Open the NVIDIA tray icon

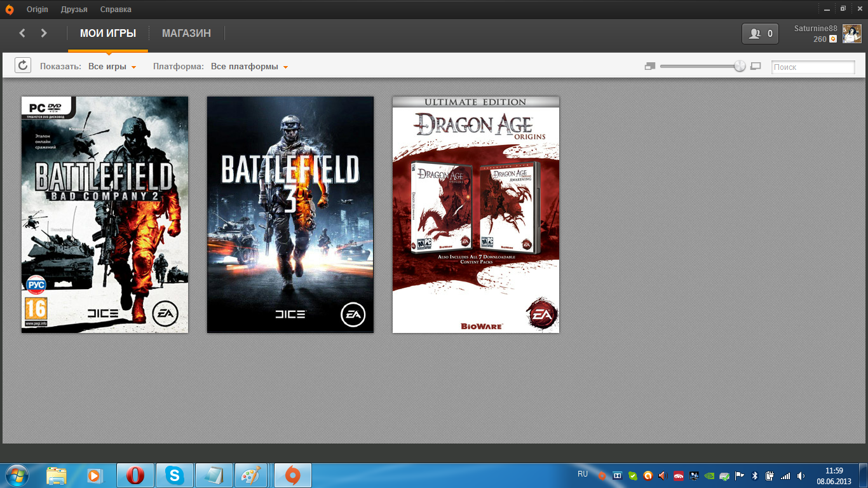[709, 475]
